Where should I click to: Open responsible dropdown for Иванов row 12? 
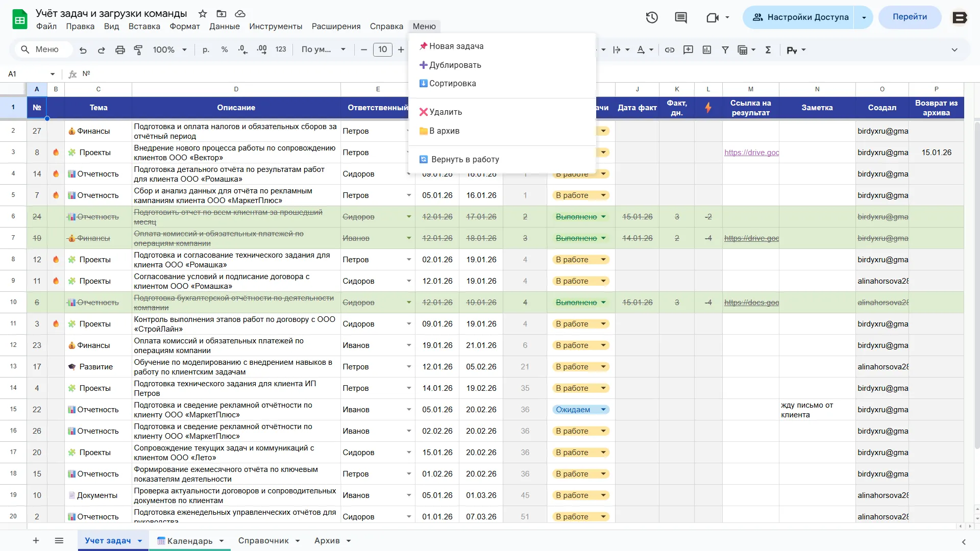point(409,345)
